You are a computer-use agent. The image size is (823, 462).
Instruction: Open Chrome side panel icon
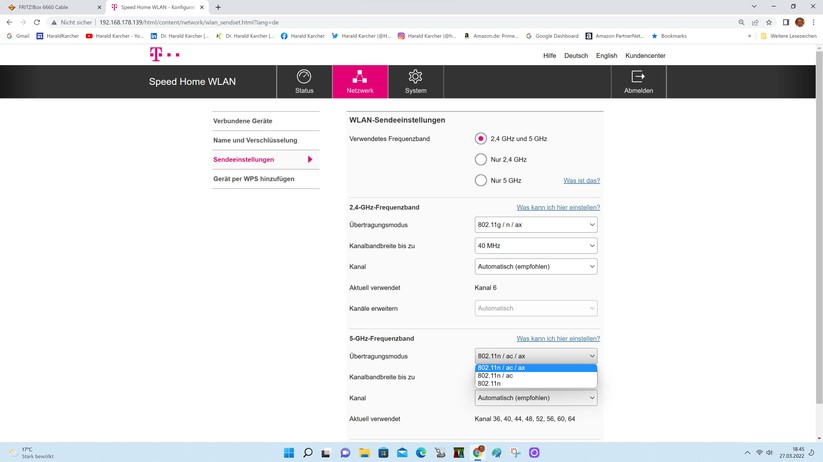click(x=786, y=22)
